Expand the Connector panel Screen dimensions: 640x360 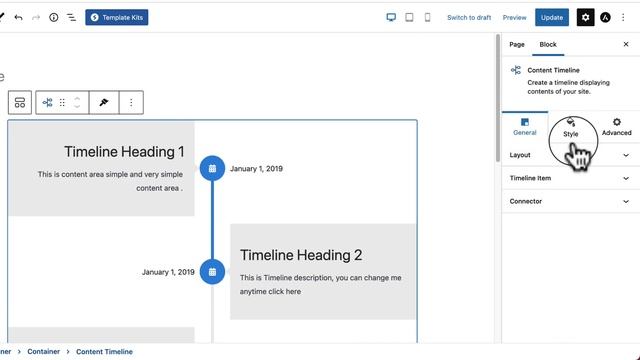570,201
